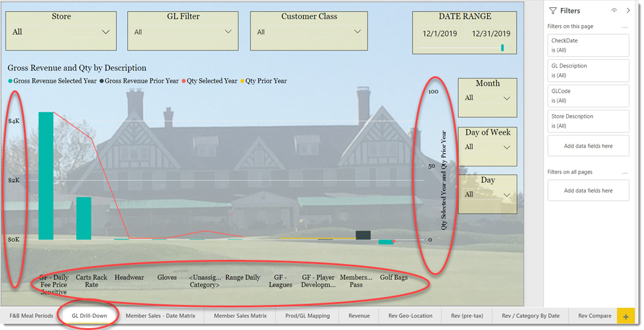644x330 pixels.
Task: Expand the Store Description filter card
Action: (588, 121)
